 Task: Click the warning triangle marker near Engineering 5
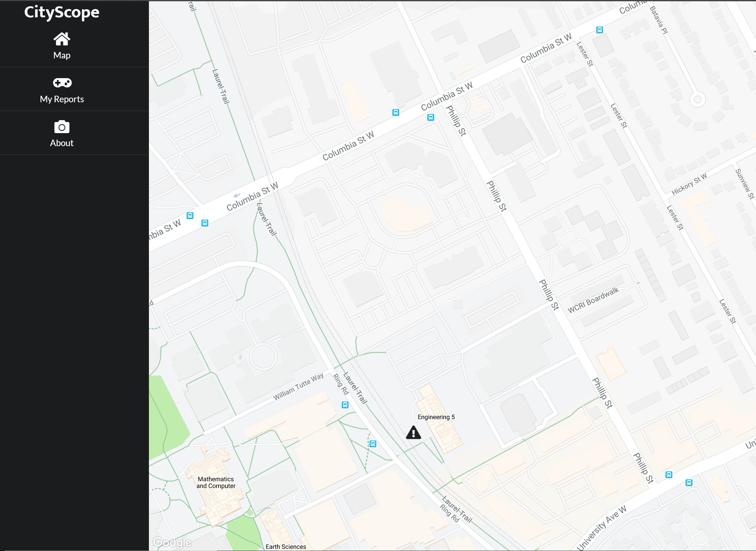413,433
